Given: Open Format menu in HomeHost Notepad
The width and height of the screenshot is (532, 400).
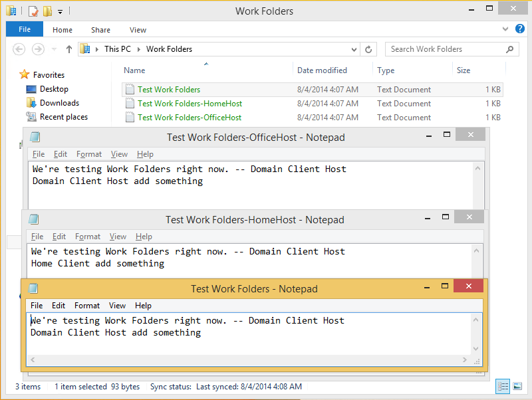Looking at the screenshot, I should [88, 237].
